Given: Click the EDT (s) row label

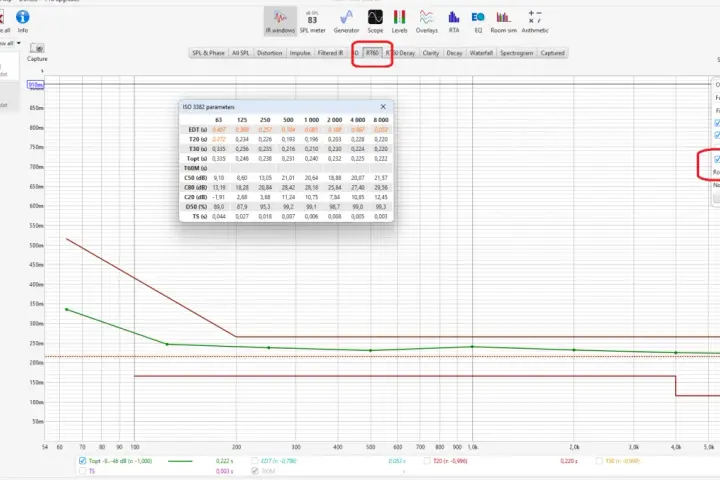Looking at the screenshot, I should point(198,130).
